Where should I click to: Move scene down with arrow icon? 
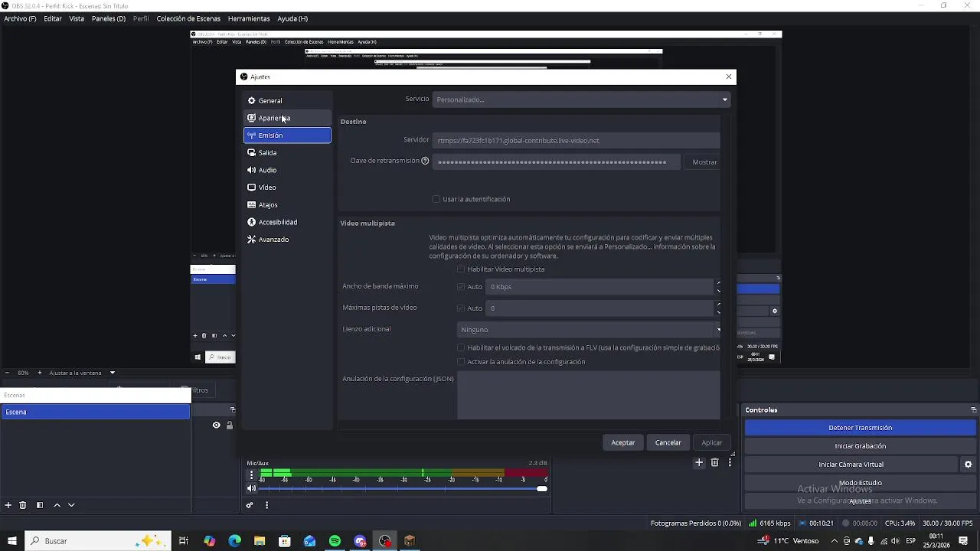(x=71, y=505)
